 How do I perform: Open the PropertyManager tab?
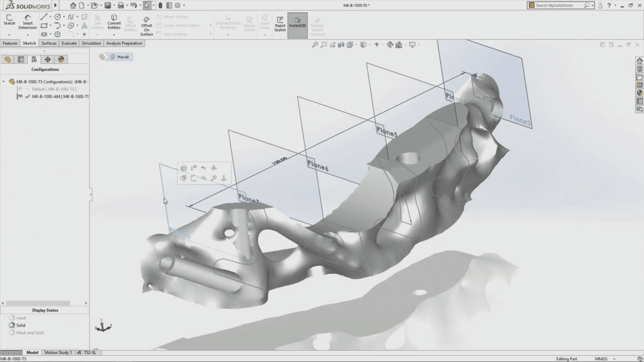[x=21, y=59]
